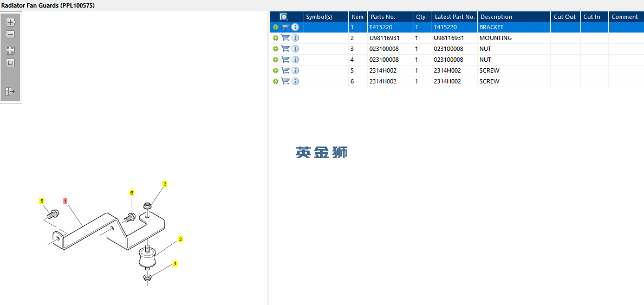Click SCREW description in item 6 row
The image size is (644, 305).
click(514, 81)
